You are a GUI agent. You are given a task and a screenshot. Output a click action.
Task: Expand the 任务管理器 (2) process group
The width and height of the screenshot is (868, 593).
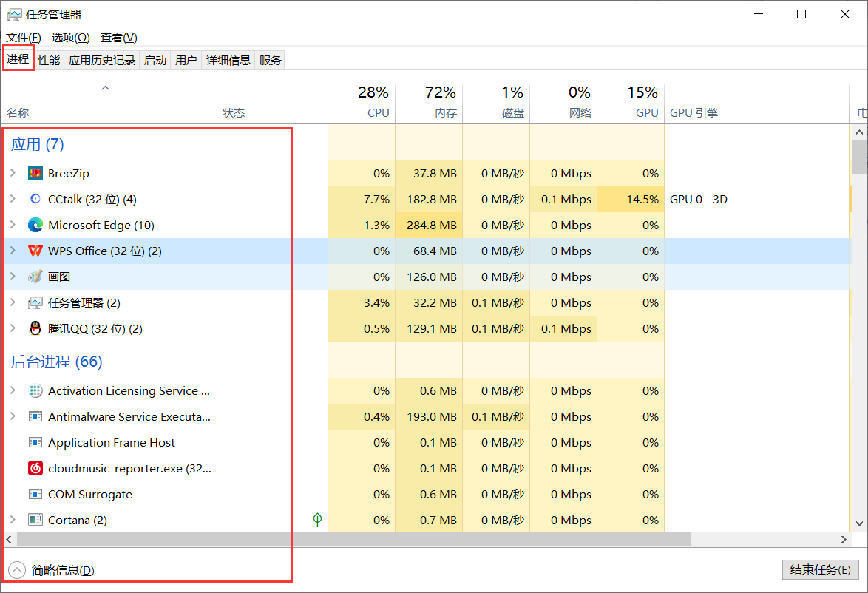click(13, 302)
